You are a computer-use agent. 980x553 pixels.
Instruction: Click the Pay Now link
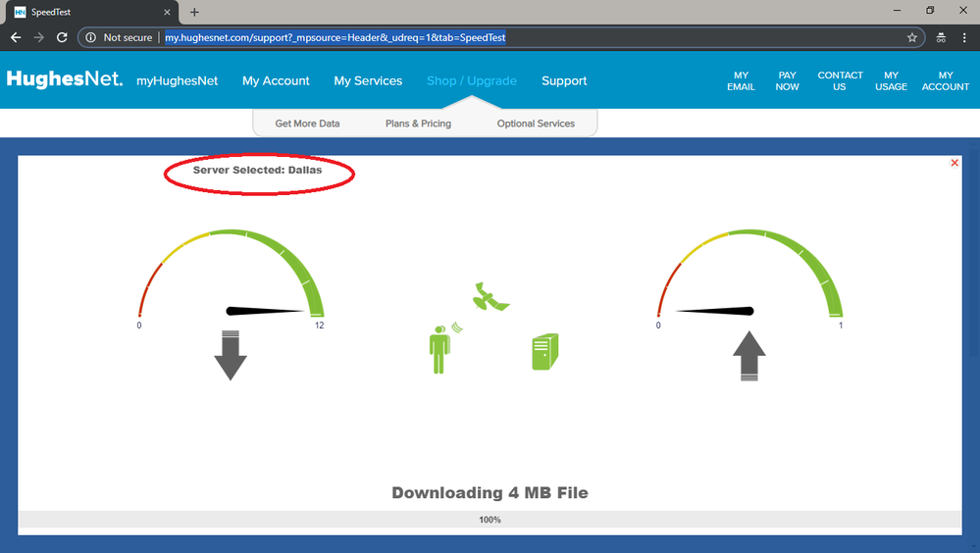click(x=787, y=80)
